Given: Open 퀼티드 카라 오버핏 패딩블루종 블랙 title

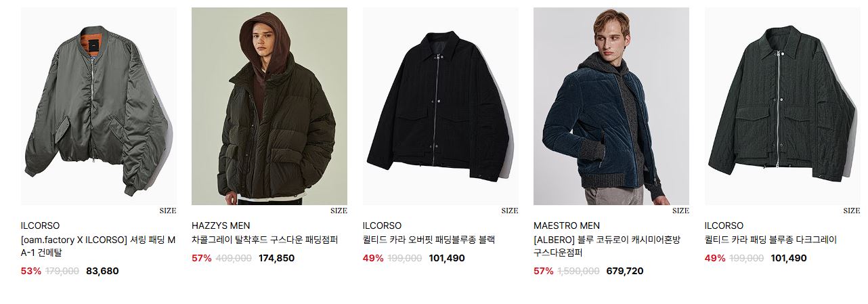Looking at the screenshot, I should [429, 240].
